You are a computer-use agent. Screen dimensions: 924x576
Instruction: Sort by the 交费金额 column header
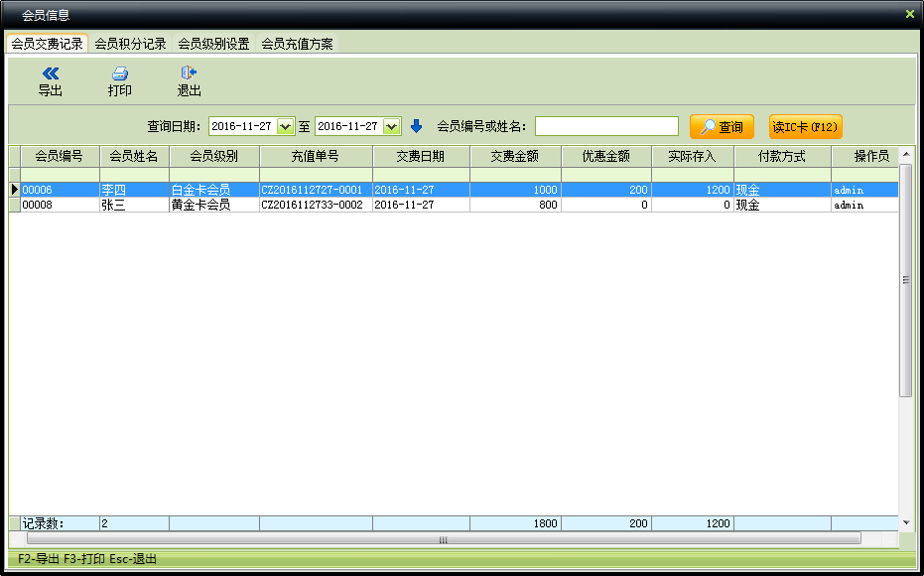[515, 157]
